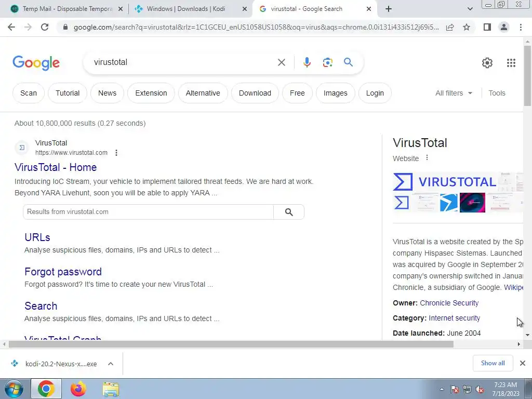Click the muted volume tray icon
The width and height of the screenshot is (532, 399).
[480, 390]
